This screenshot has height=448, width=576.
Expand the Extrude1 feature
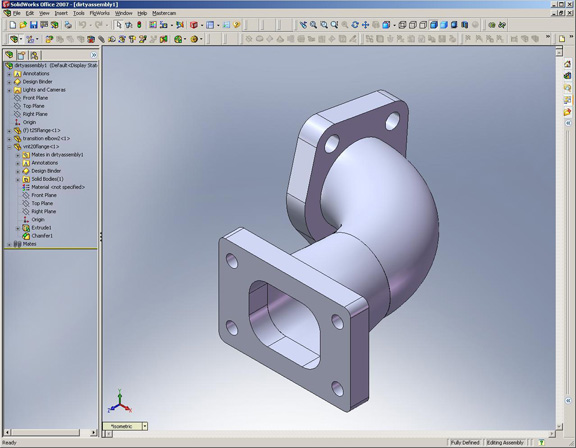(x=18, y=228)
